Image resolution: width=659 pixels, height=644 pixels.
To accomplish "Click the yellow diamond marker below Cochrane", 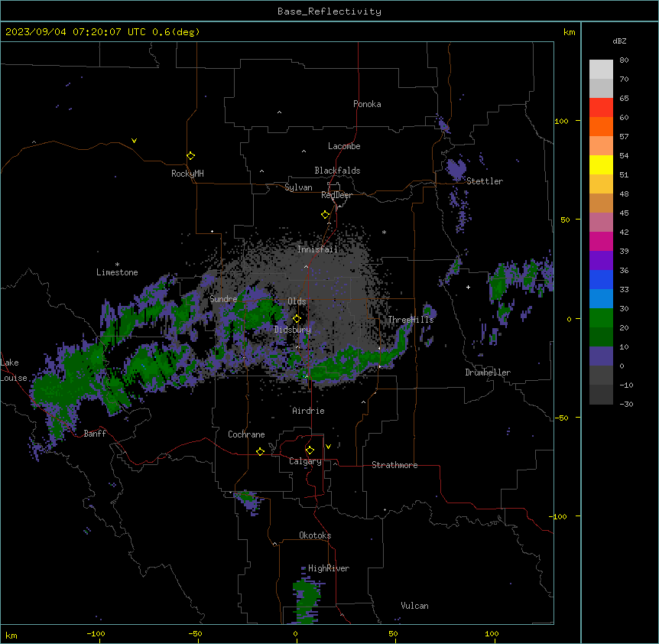I will click(260, 451).
